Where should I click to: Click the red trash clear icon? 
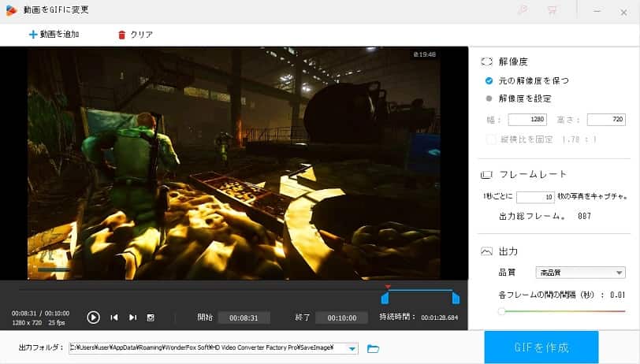click(121, 35)
